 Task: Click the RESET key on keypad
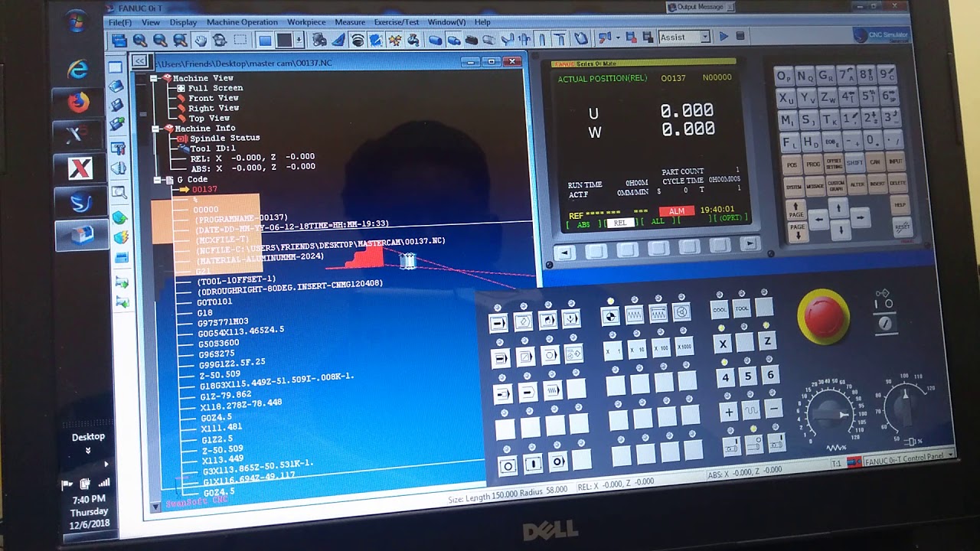pos(903,227)
